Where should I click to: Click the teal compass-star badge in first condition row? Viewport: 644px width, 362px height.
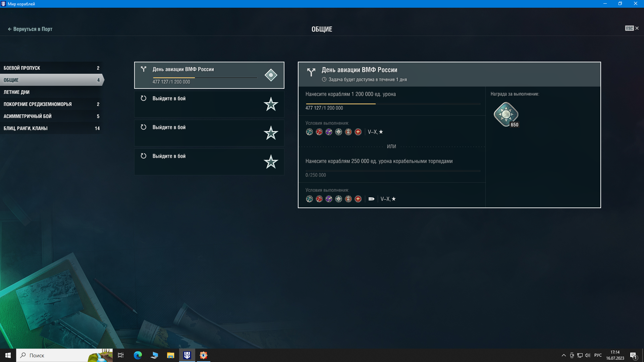[338, 132]
